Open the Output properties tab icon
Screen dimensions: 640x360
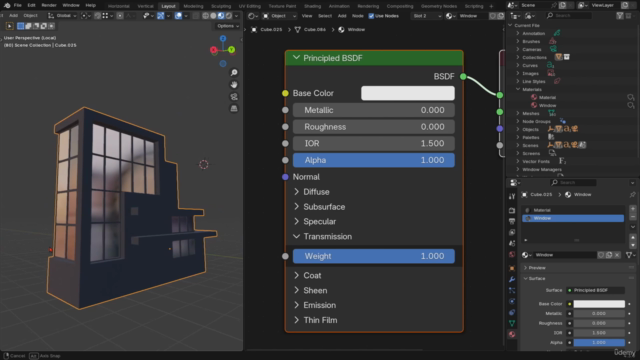click(x=512, y=221)
